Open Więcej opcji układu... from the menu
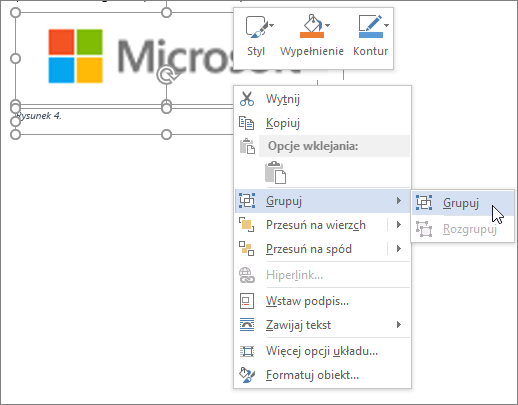Image resolution: width=518 pixels, height=405 pixels. click(x=322, y=351)
